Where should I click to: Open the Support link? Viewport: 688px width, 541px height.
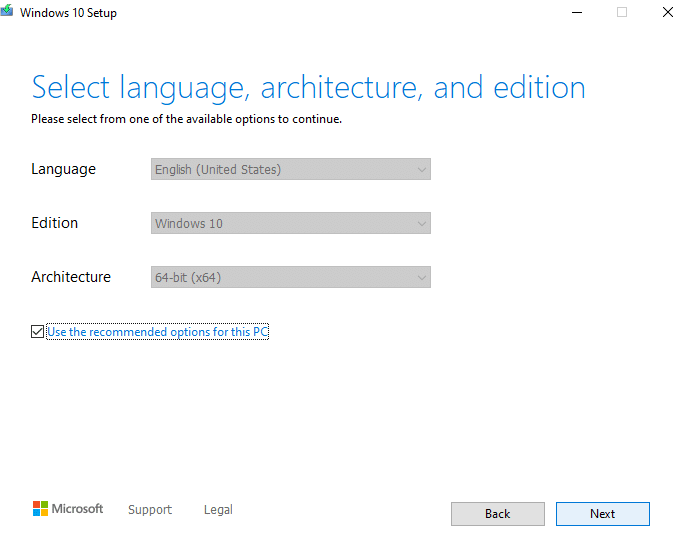pyautogui.click(x=150, y=510)
